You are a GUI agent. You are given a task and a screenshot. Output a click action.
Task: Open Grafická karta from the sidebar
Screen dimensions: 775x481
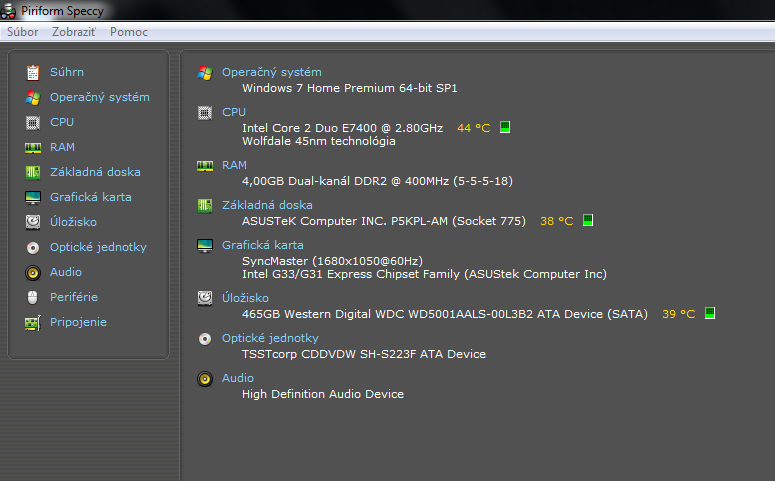pos(90,197)
